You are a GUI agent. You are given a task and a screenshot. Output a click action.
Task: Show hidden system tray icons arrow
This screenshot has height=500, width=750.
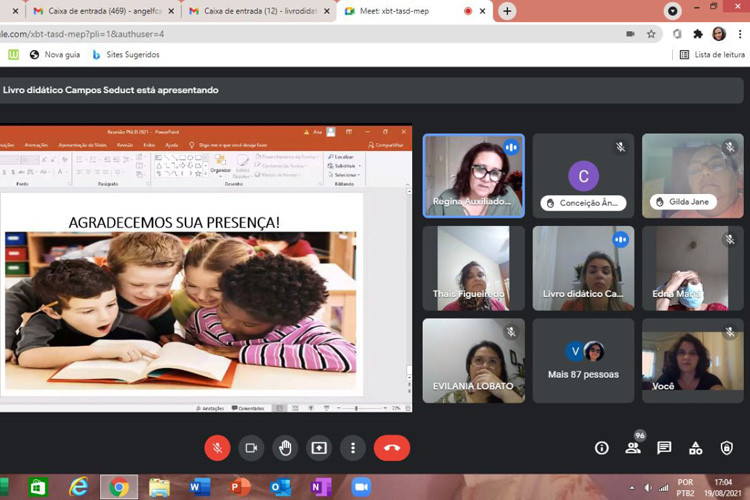632,488
